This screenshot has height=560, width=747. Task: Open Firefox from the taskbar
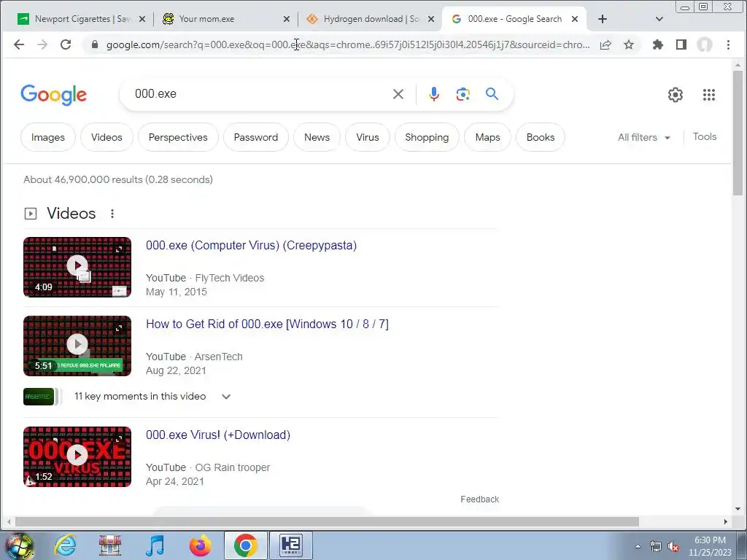click(x=200, y=545)
